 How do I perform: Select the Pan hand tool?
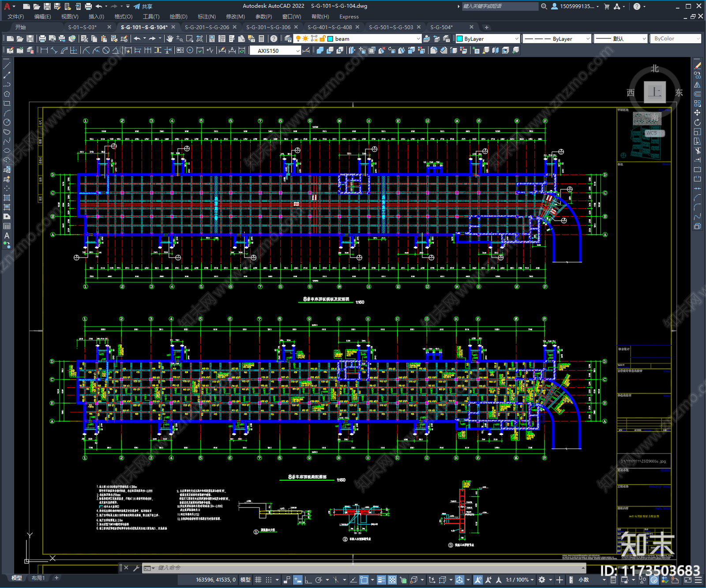(x=170, y=39)
